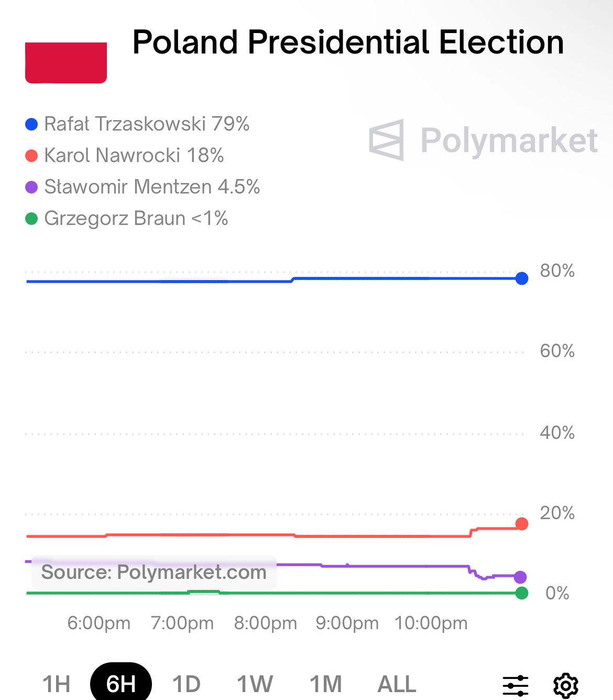Click the red Karol Nawrocki legend dot
Image resolution: width=613 pixels, height=700 pixels.
(x=31, y=156)
